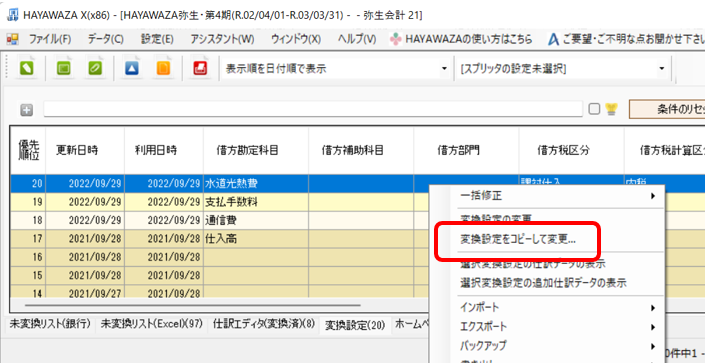Sort by 利用日時 column header
This screenshot has width=705, height=363.
pos(164,150)
